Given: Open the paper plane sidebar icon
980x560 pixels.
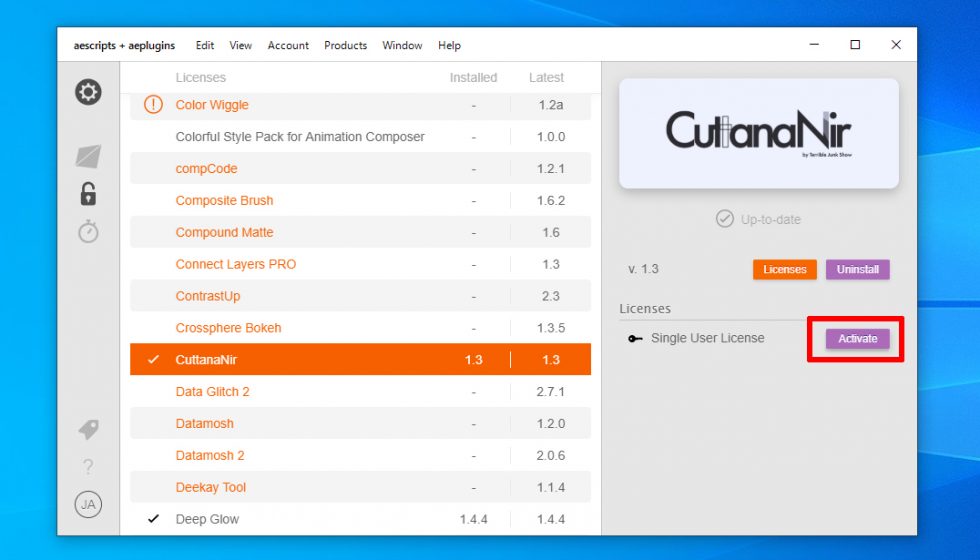Looking at the screenshot, I should pyautogui.click(x=88, y=156).
